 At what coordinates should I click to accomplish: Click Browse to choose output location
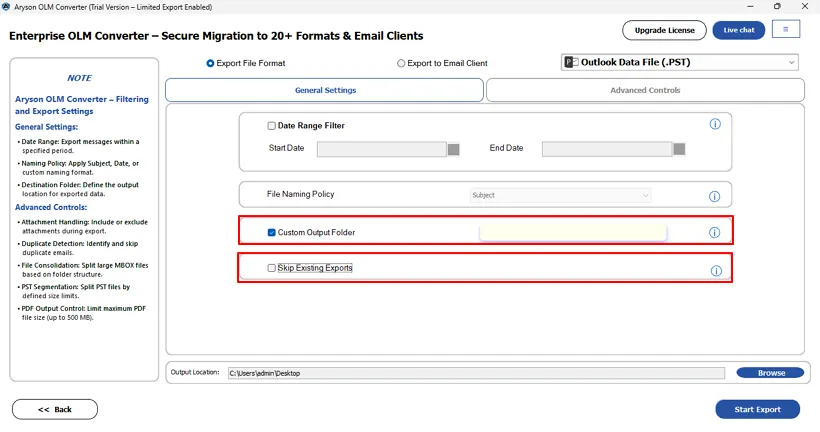(770, 373)
